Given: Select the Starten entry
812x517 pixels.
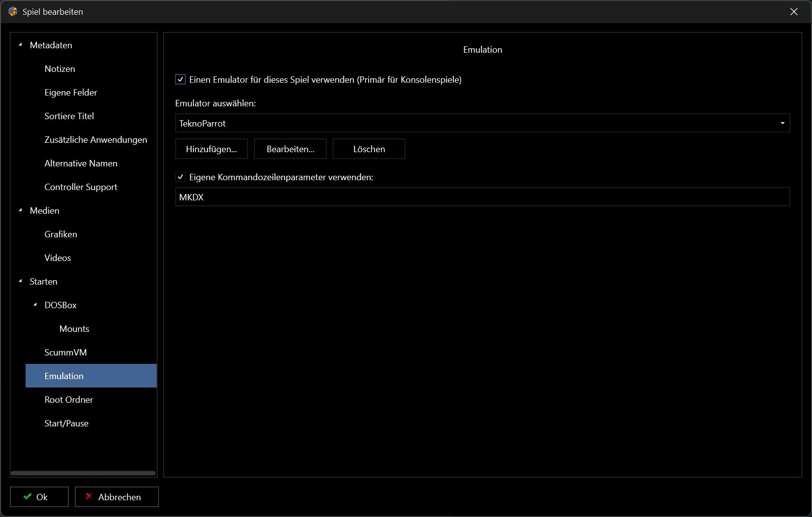Looking at the screenshot, I should tap(43, 281).
